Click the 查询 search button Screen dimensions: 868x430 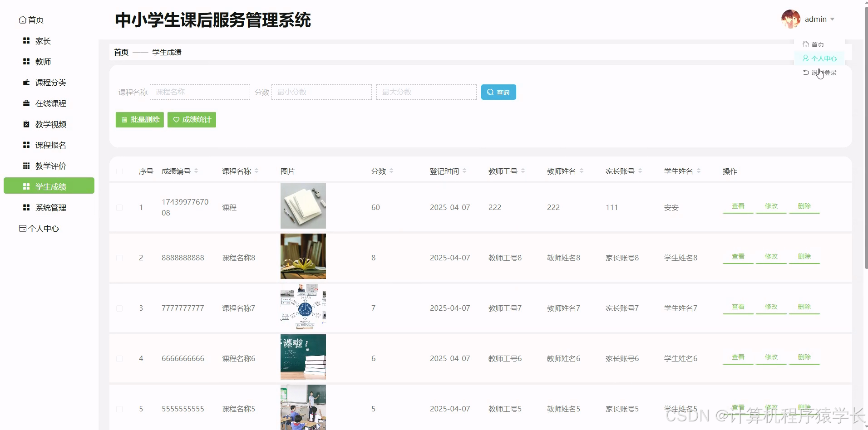point(498,92)
